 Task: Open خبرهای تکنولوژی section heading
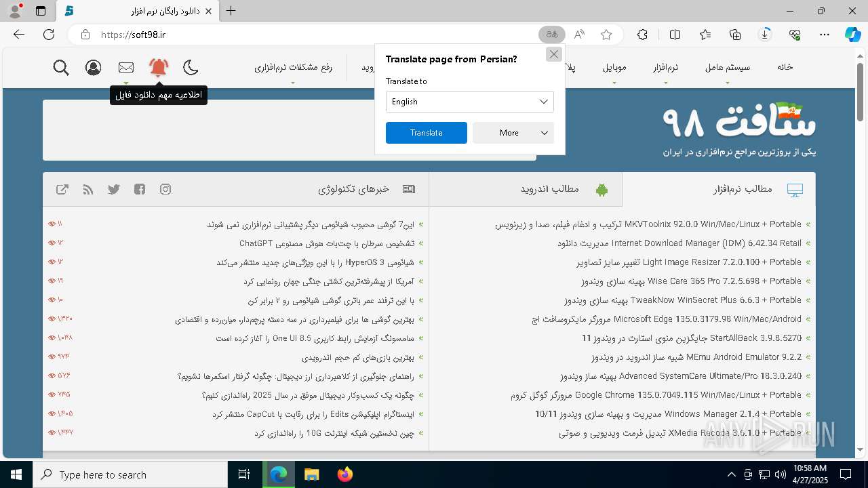pos(354,189)
